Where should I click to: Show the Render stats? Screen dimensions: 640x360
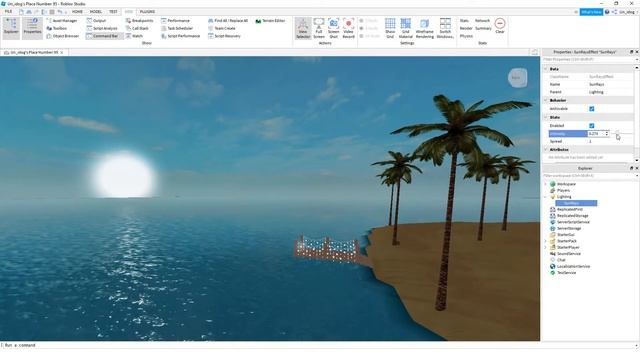pos(466,28)
